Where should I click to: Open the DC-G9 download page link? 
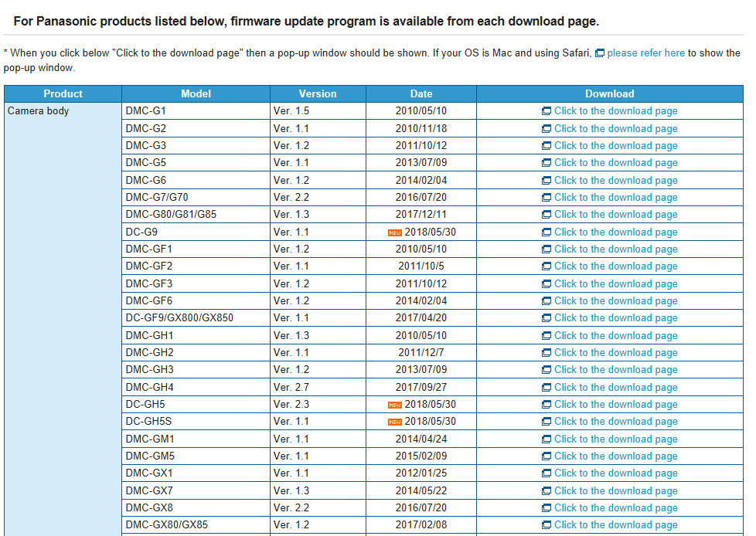tap(615, 232)
